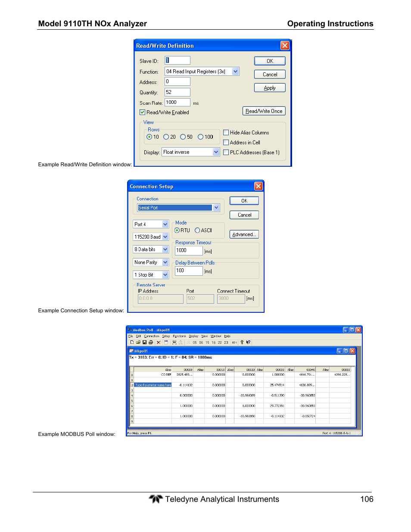The image size is (411, 532).
Task: Maximize the Mbpoll1 child window
Action: click(346, 351)
